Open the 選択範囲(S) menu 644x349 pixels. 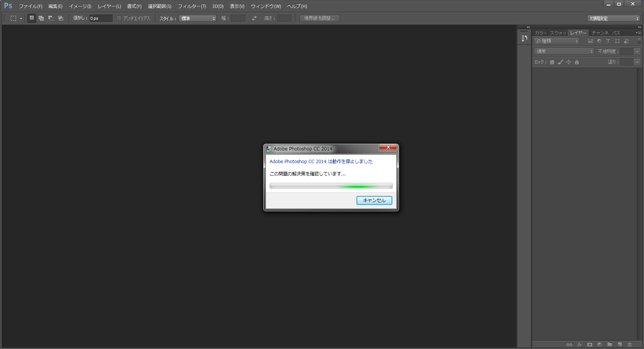click(x=160, y=6)
